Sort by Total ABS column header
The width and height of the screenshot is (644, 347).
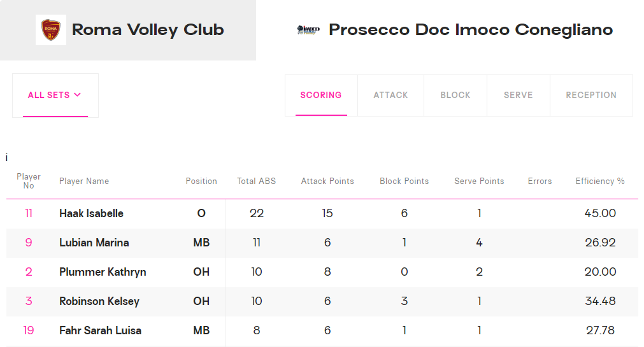click(256, 181)
